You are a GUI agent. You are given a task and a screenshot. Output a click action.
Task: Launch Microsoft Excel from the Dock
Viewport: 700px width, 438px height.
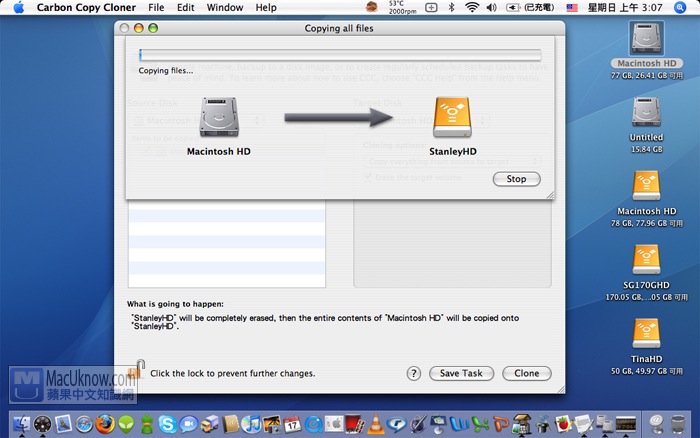tap(480, 424)
